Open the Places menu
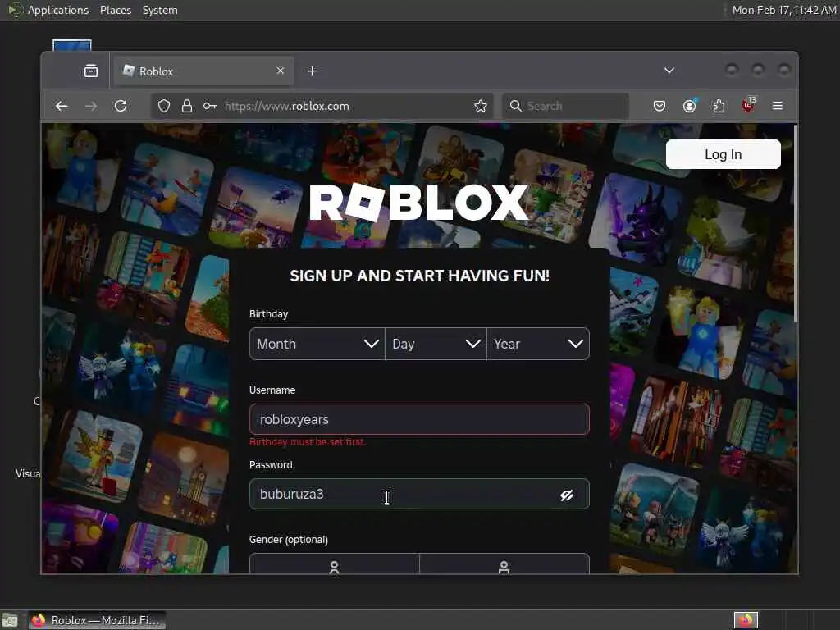The height and width of the screenshot is (630, 840). 116,10
